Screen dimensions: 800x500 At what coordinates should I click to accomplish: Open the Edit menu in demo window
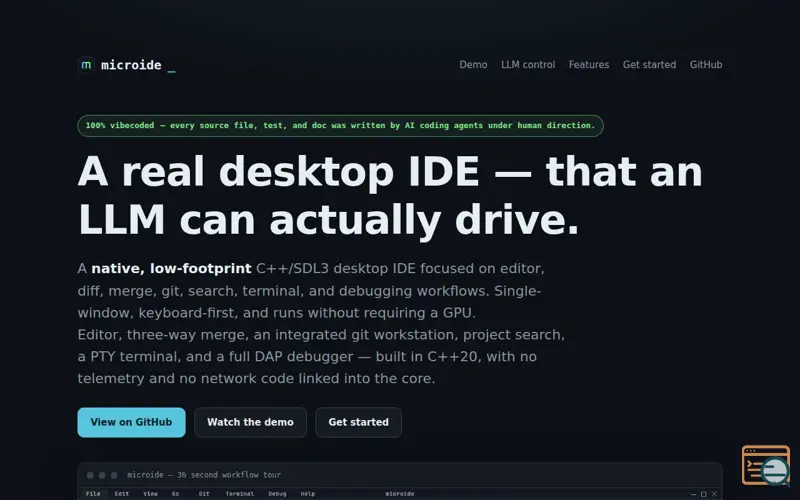[x=121, y=494]
